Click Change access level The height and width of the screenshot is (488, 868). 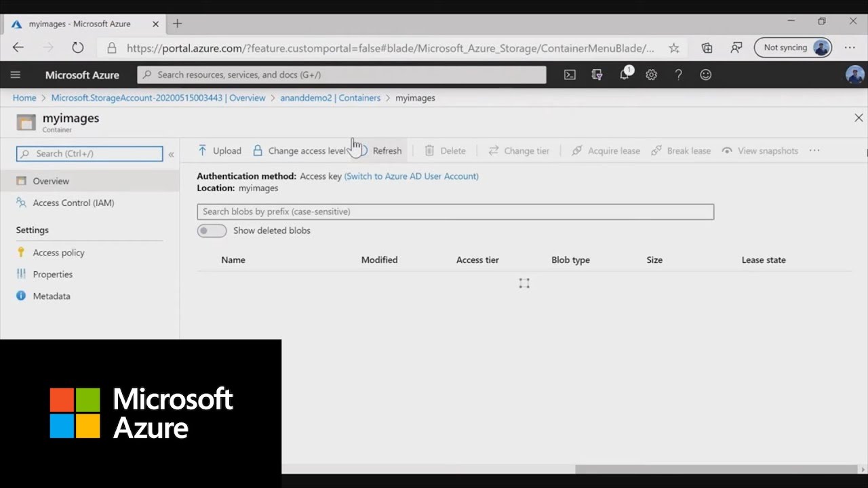point(300,151)
